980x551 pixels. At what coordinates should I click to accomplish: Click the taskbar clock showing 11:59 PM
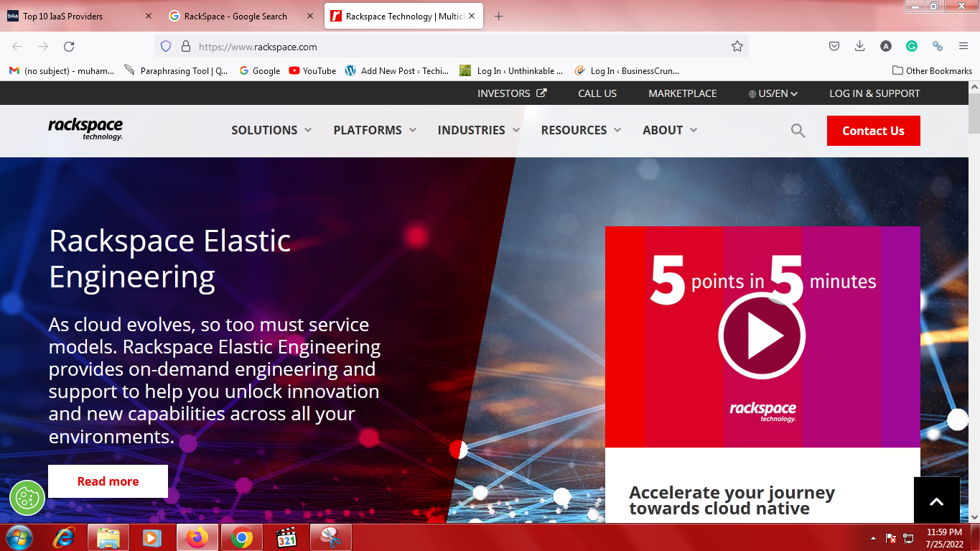pyautogui.click(x=944, y=538)
